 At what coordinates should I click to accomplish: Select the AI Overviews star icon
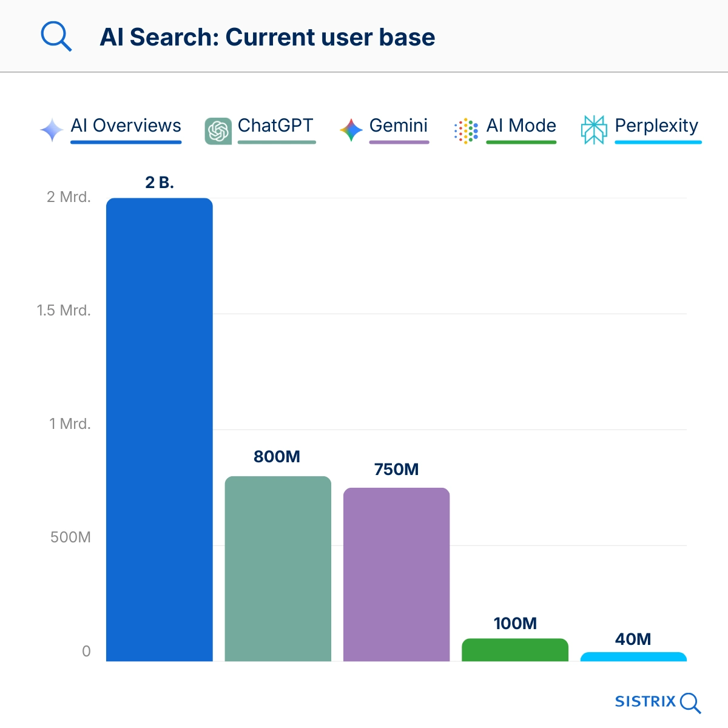click(52, 128)
